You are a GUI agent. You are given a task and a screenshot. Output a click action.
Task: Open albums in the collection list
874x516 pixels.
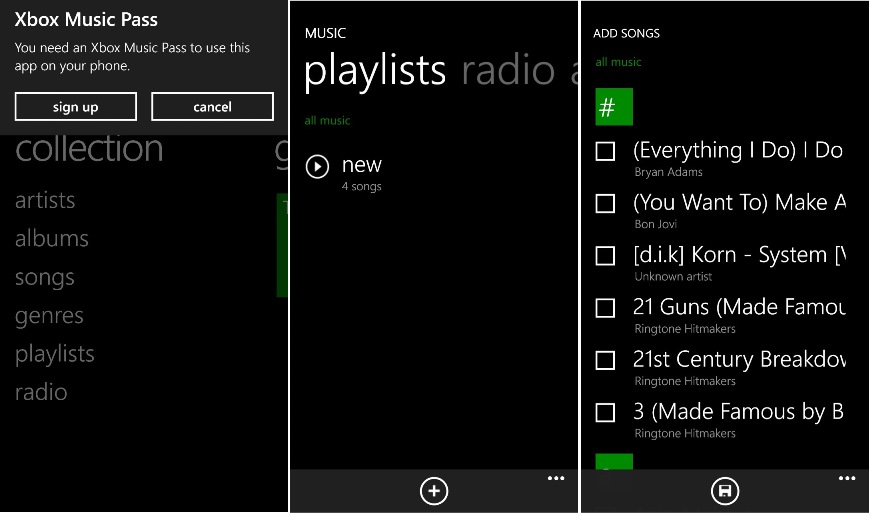point(52,238)
